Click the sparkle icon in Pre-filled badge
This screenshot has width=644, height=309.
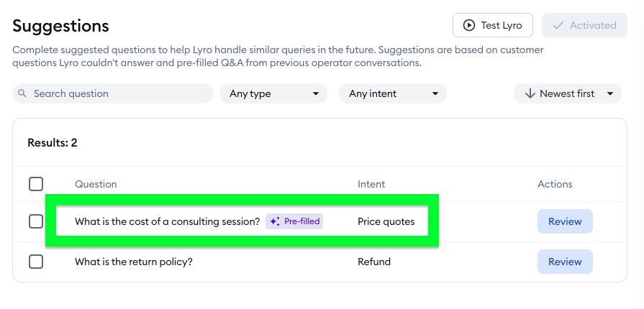(x=275, y=221)
